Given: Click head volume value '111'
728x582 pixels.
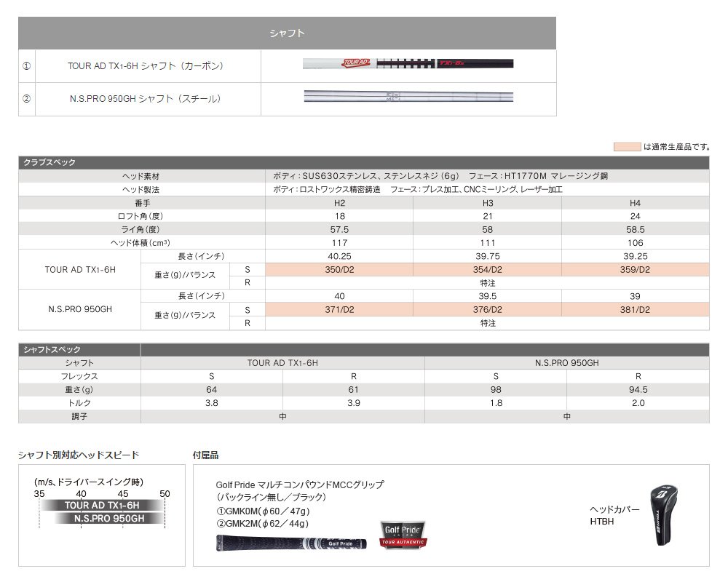Looking at the screenshot, I should [488, 243].
